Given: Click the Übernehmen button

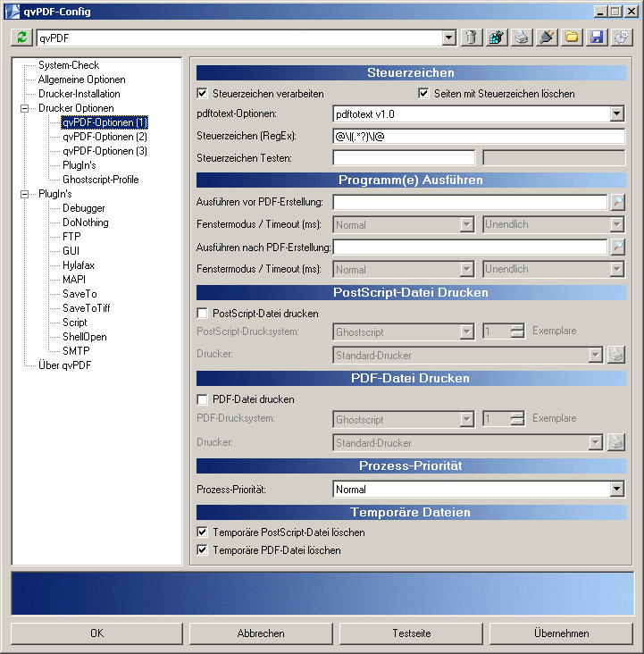Looking at the screenshot, I should 562,633.
